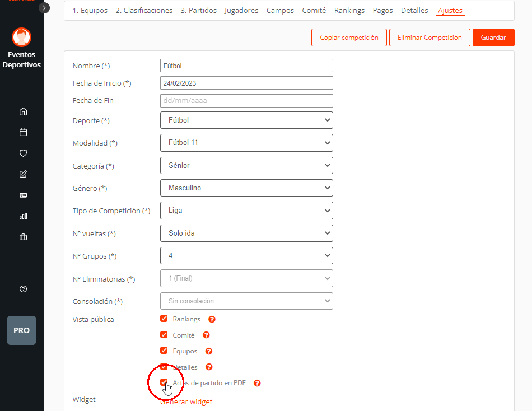
Task: Click the Guardar button
Action: [x=493, y=38]
